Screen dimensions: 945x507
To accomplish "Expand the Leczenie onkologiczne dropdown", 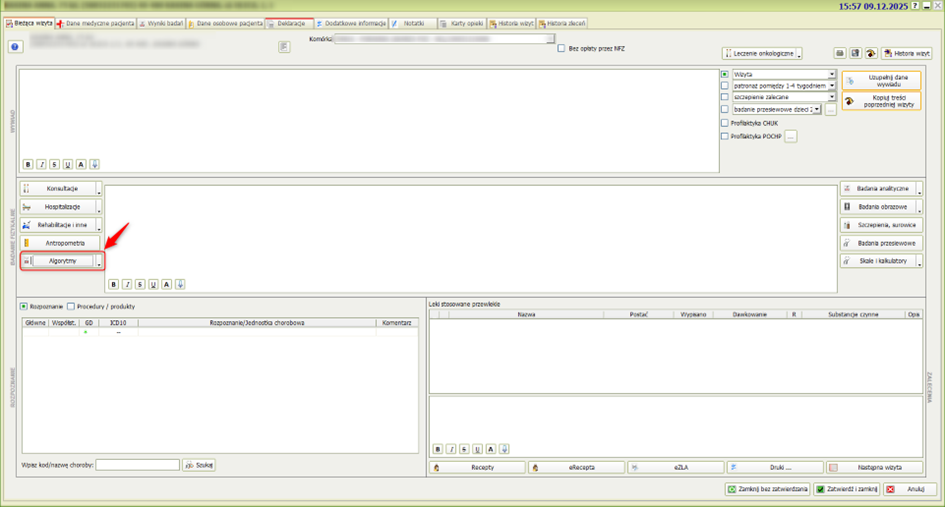I will tap(798, 53).
